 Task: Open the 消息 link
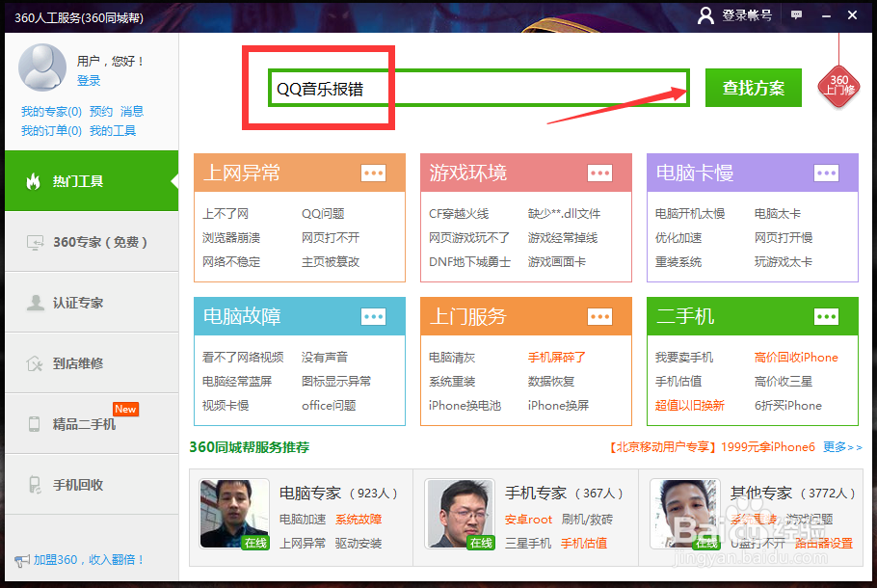[132, 111]
